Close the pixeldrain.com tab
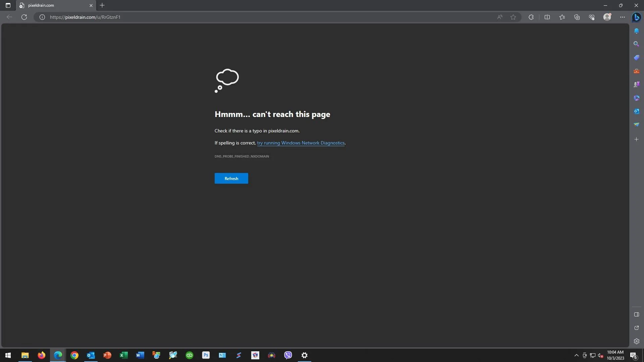 coord(91,5)
